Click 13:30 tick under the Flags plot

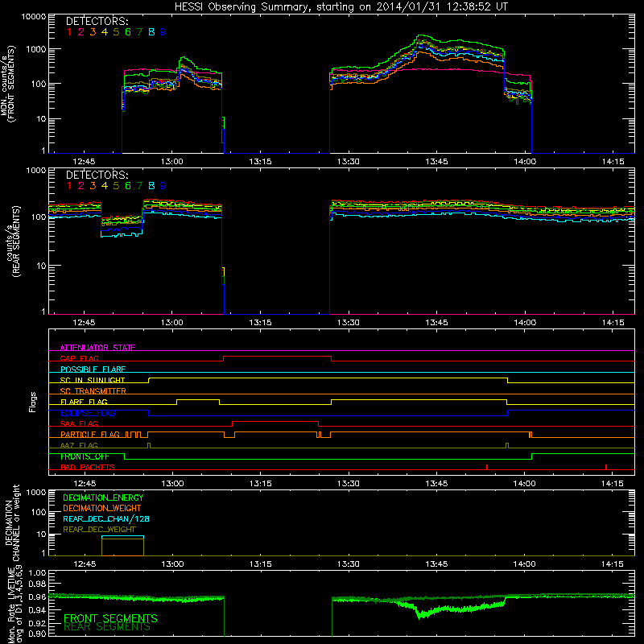click(x=349, y=484)
